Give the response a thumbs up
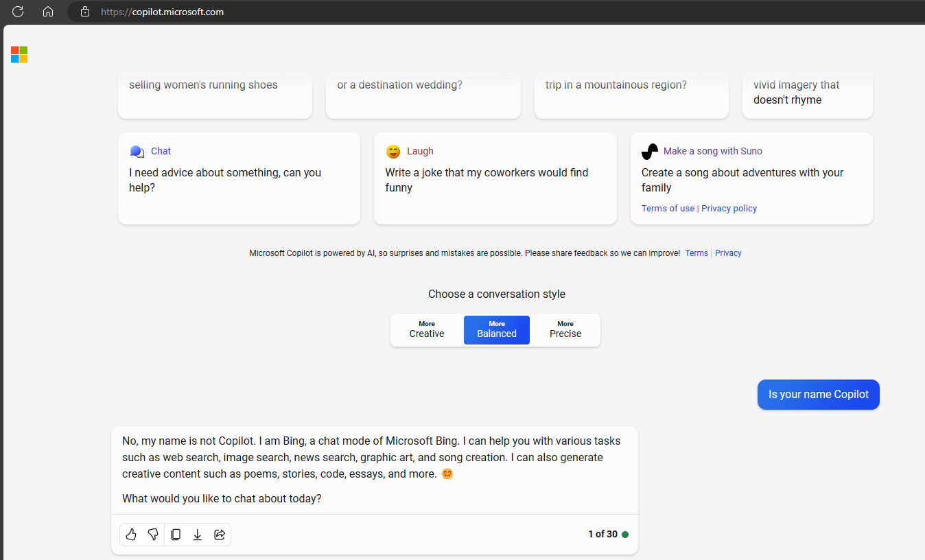Screen dimensions: 925x560 point(131,535)
